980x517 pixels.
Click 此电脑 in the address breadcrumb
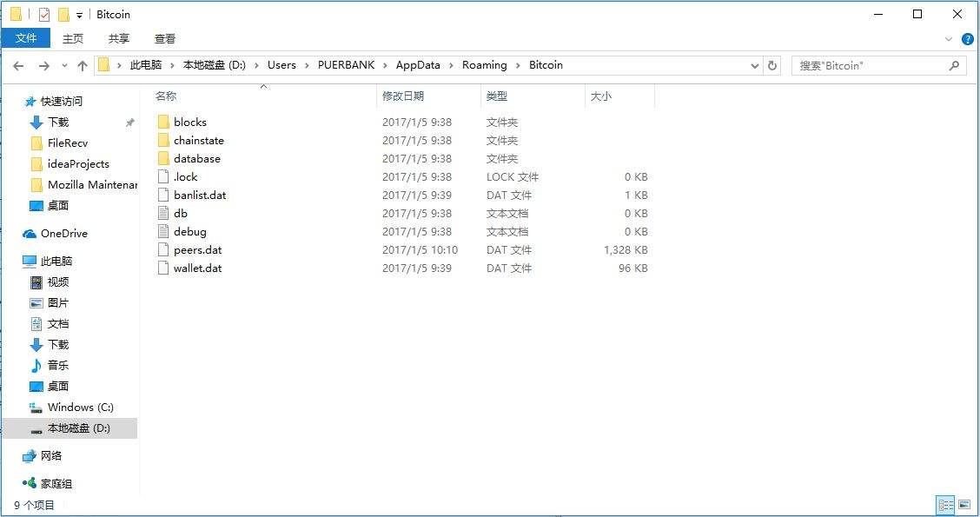(x=146, y=65)
